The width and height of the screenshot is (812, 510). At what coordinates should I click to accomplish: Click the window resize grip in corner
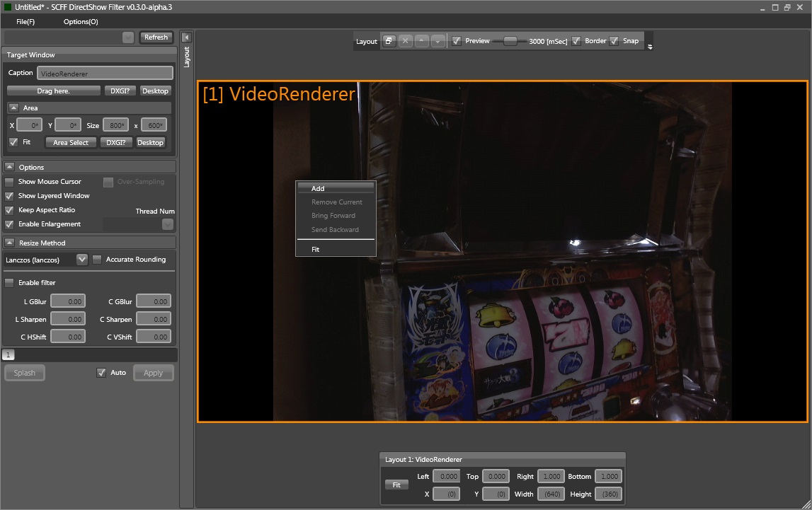pyautogui.click(x=806, y=504)
